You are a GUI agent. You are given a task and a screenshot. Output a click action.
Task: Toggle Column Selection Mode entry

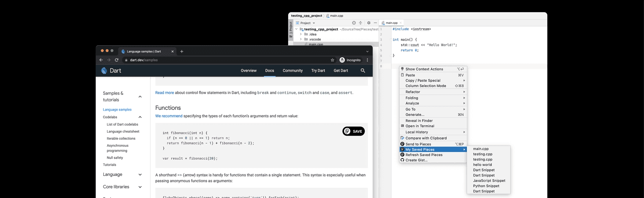[433, 86]
